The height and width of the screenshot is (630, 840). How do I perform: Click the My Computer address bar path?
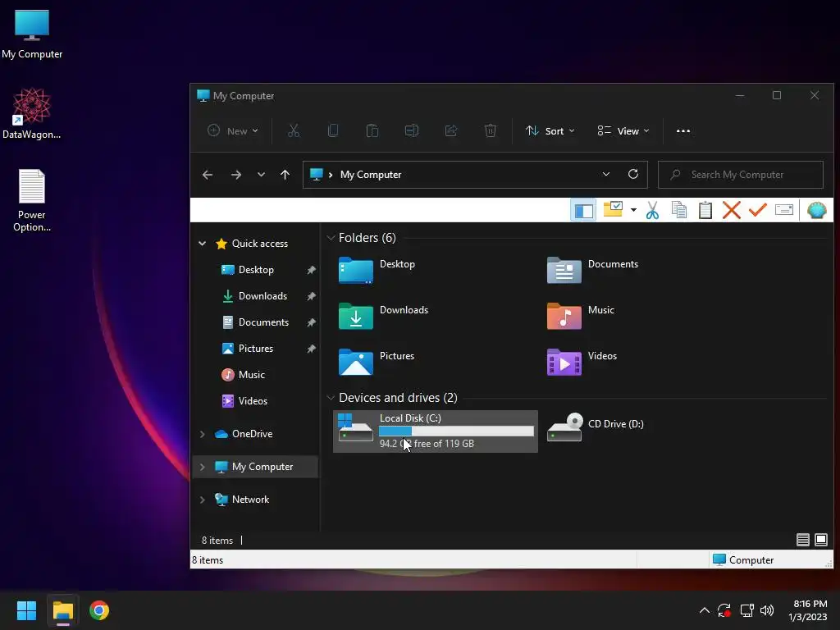[371, 175]
